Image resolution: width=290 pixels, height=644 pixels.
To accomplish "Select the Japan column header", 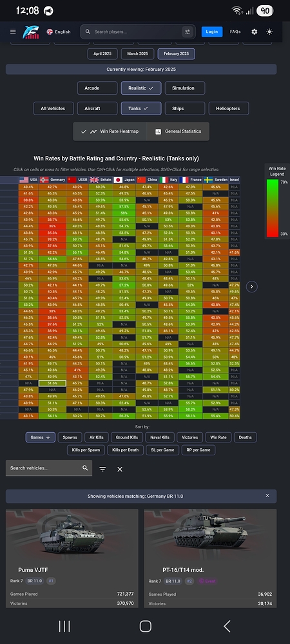I will click(124, 180).
